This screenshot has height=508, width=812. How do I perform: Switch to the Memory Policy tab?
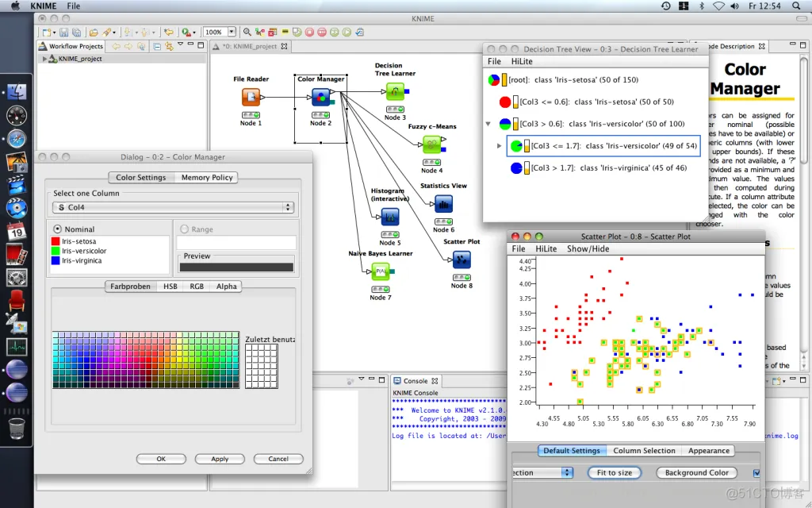(x=207, y=177)
